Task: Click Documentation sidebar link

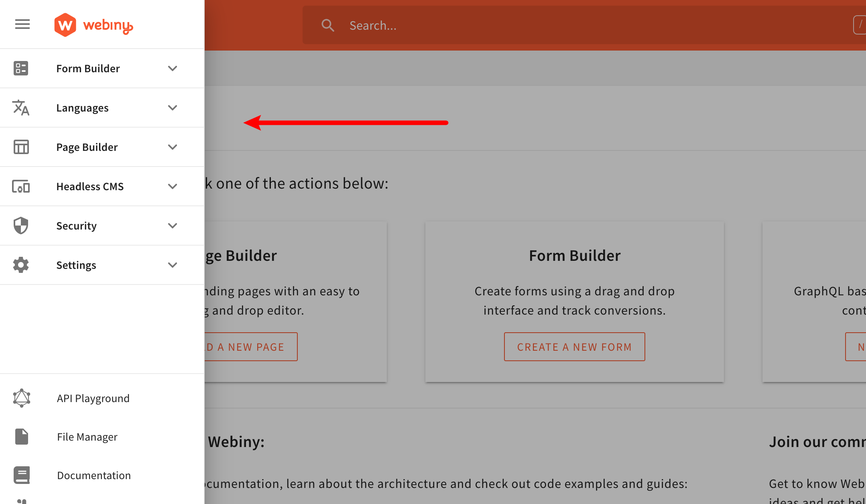Action: [94, 475]
